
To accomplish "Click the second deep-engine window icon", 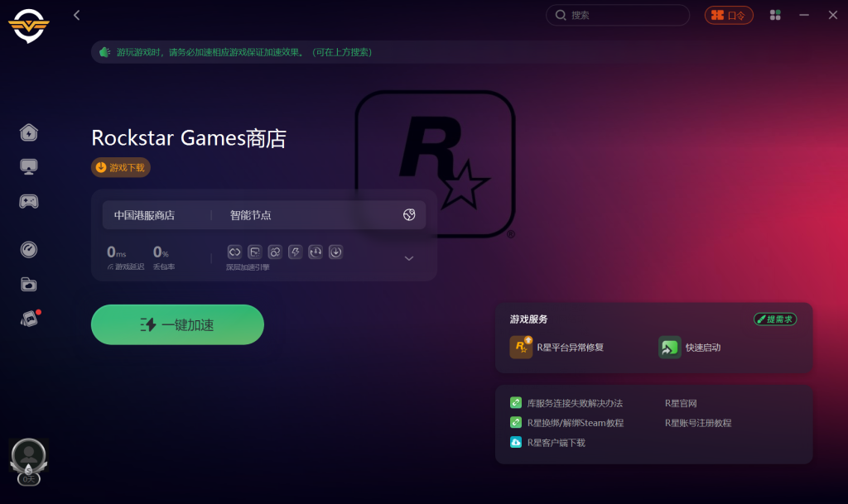I will point(255,252).
